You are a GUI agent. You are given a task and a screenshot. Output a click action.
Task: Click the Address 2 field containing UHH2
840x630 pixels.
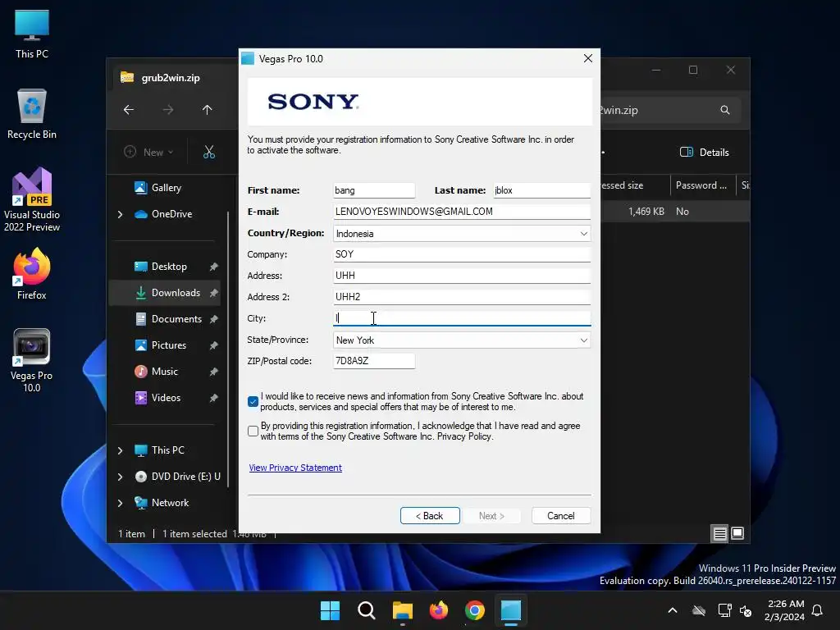pos(462,297)
